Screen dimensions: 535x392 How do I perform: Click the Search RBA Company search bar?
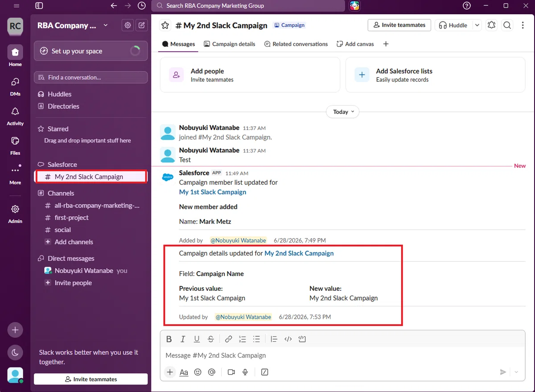pos(248,6)
